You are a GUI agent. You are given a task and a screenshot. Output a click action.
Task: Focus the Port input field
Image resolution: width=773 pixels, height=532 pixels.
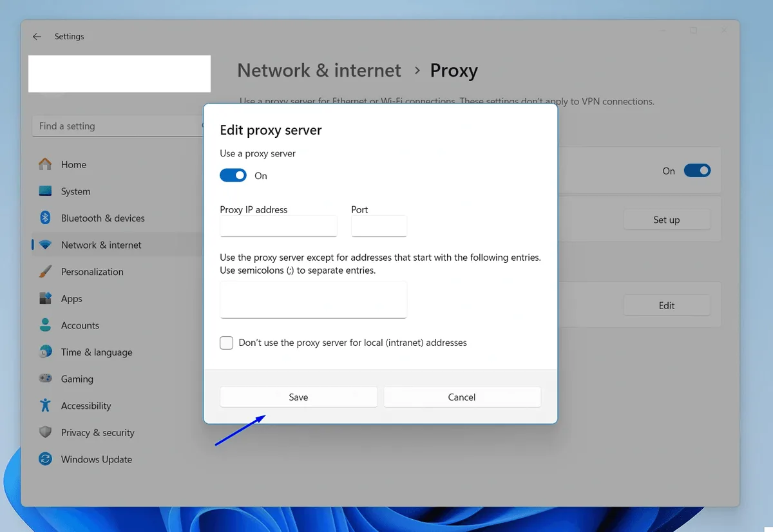click(x=379, y=226)
